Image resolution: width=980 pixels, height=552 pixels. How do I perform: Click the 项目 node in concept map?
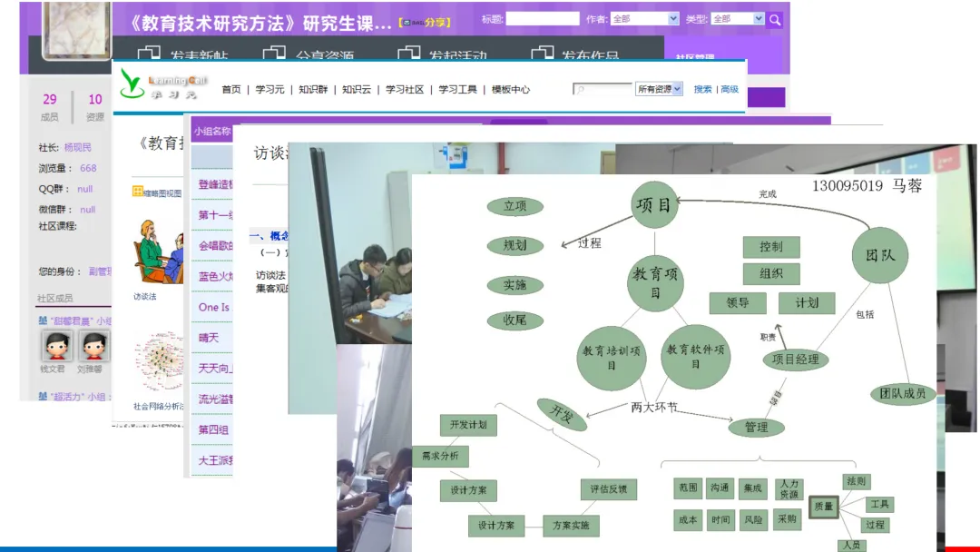654,204
